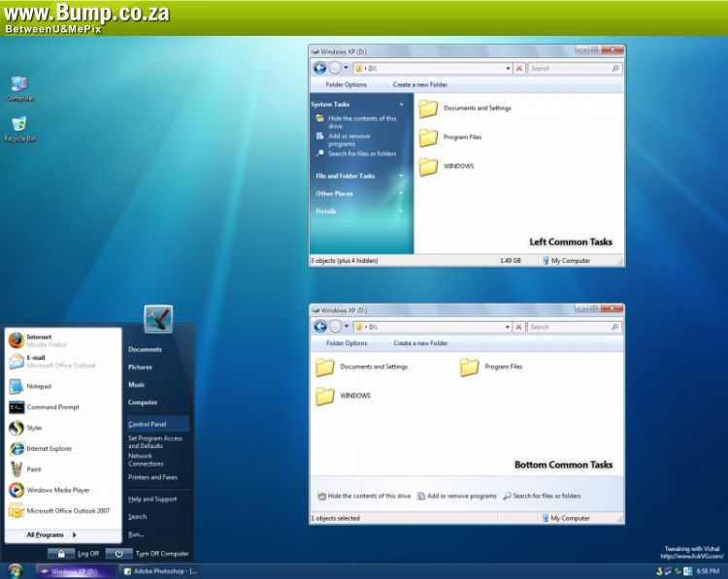Click Turn Off Computer button

tap(149, 554)
